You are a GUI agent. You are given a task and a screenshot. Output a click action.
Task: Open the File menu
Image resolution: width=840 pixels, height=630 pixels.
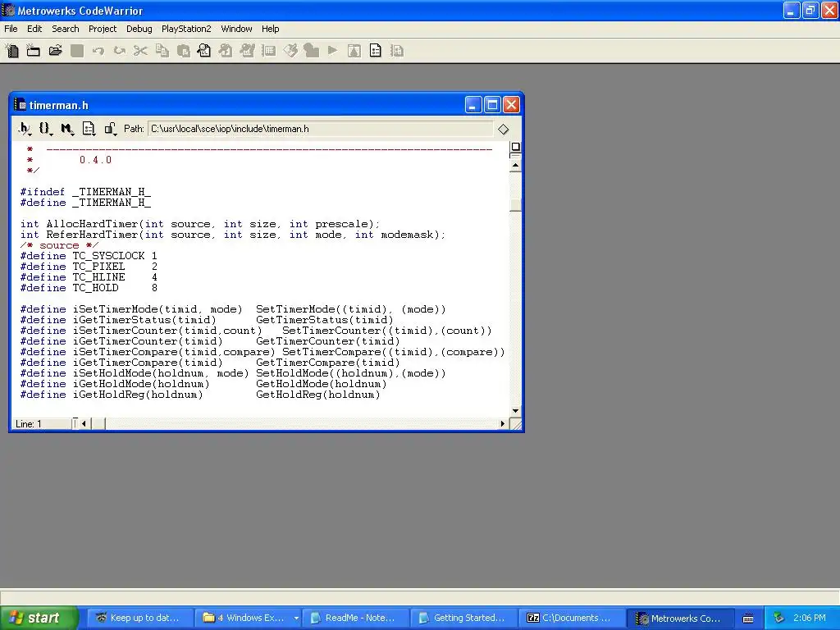(11, 29)
